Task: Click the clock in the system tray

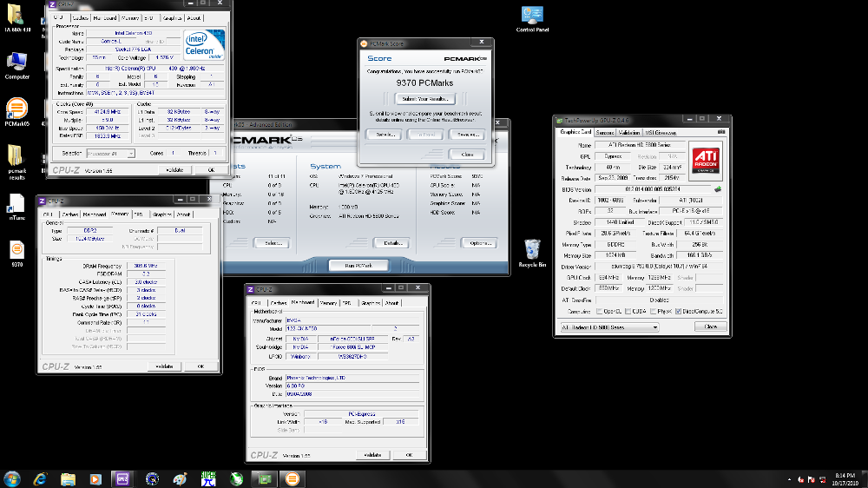Action: point(845,479)
